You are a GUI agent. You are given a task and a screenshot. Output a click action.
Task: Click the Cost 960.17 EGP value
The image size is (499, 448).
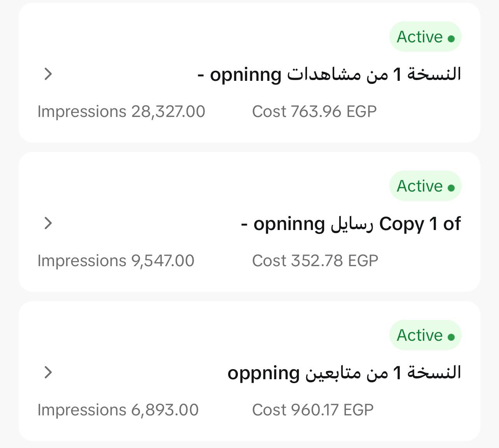coord(313,410)
